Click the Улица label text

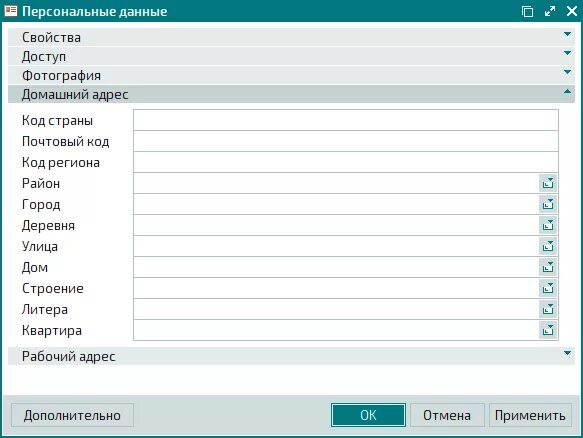click(x=40, y=247)
